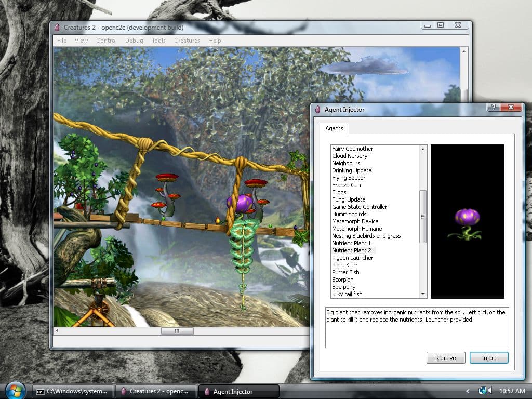Click the purple nutrient plant in game
Image resolution: width=532 pixels, height=399 pixels.
(x=240, y=204)
